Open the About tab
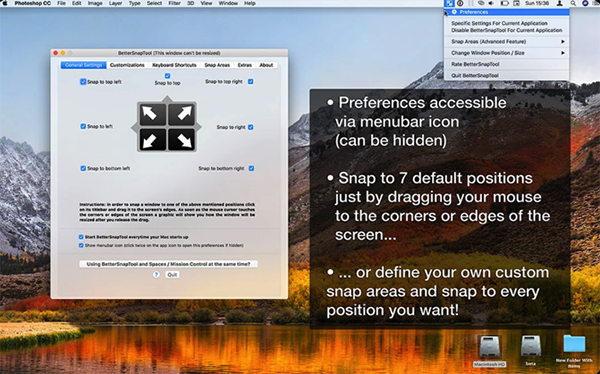Image resolution: width=600 pixels, height=374 pixels. pos(266,65)
